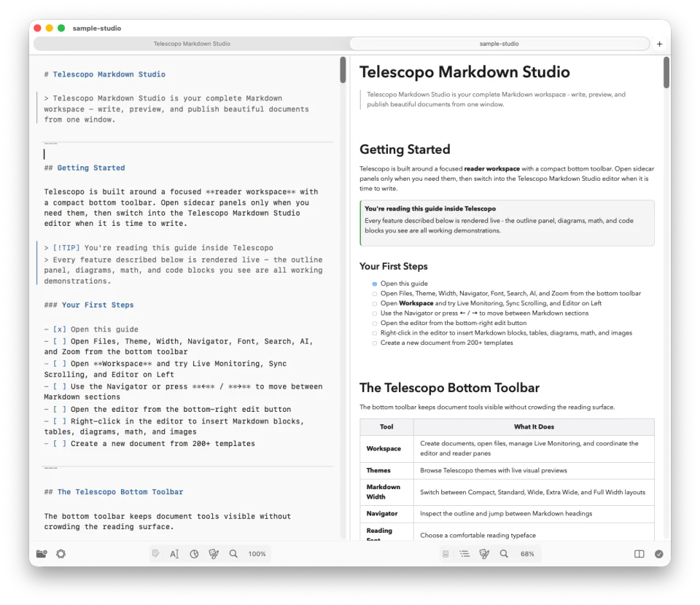Click the pie-chart icon in editor toolbar
The height and width of the screenshot is (605, 700).
click(x=194, y=554)
